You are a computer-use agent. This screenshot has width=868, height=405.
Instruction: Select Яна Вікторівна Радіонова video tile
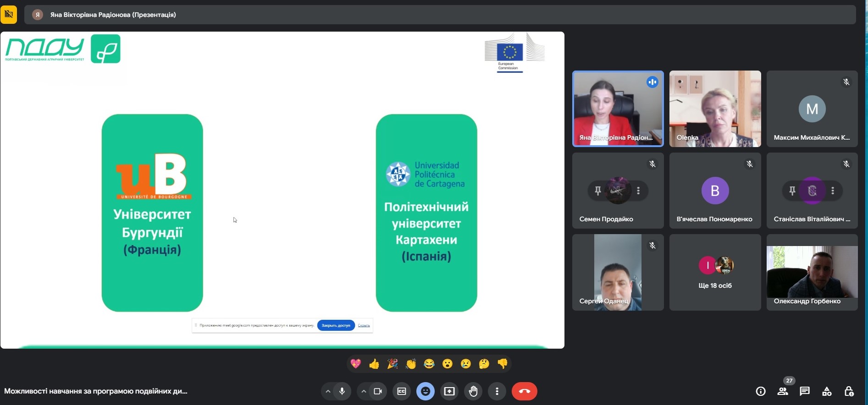click(x=618, y=109)
